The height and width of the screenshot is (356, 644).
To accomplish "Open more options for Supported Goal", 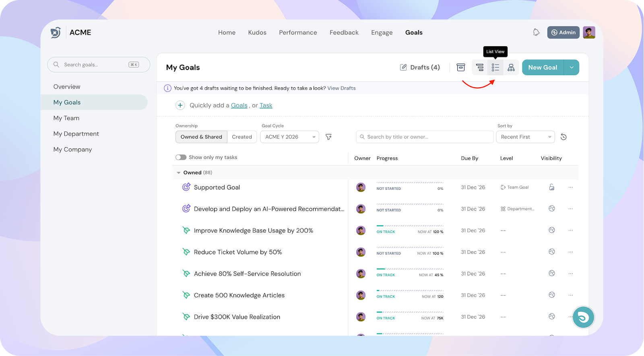I will (570, 187).
